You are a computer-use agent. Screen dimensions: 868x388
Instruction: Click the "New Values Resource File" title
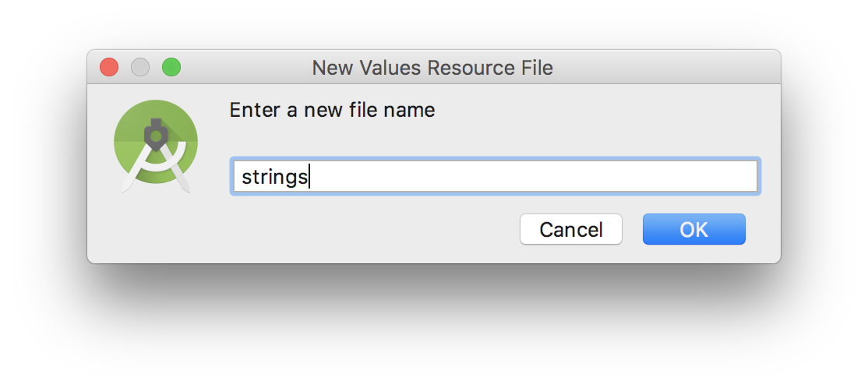point(432,68)
